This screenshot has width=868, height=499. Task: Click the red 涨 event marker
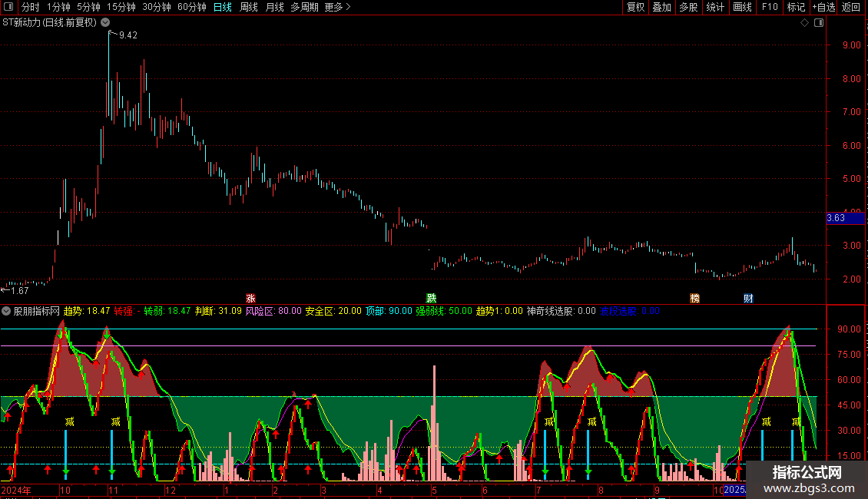250,298
